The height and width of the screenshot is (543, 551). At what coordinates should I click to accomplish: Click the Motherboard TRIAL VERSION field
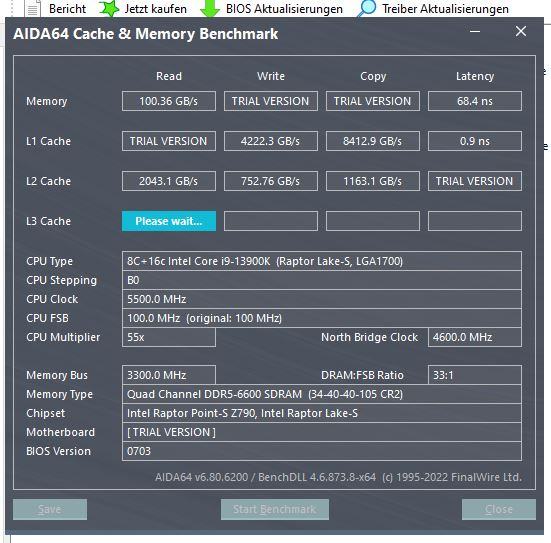(x=322, y=432)
